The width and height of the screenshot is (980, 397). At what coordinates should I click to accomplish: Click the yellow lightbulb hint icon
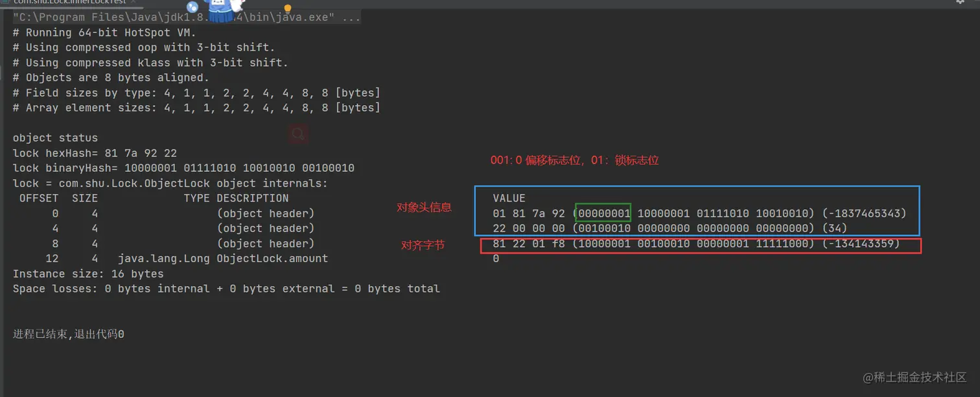[x=288, y=8]
